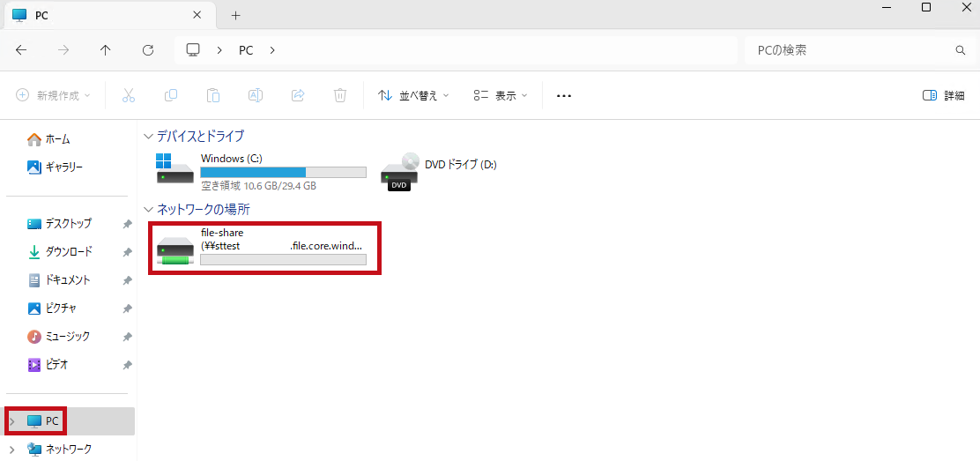Click the Windows (C:) label
Image resolution: width=980 pixels, height=461 pixels.
(231, 159)
